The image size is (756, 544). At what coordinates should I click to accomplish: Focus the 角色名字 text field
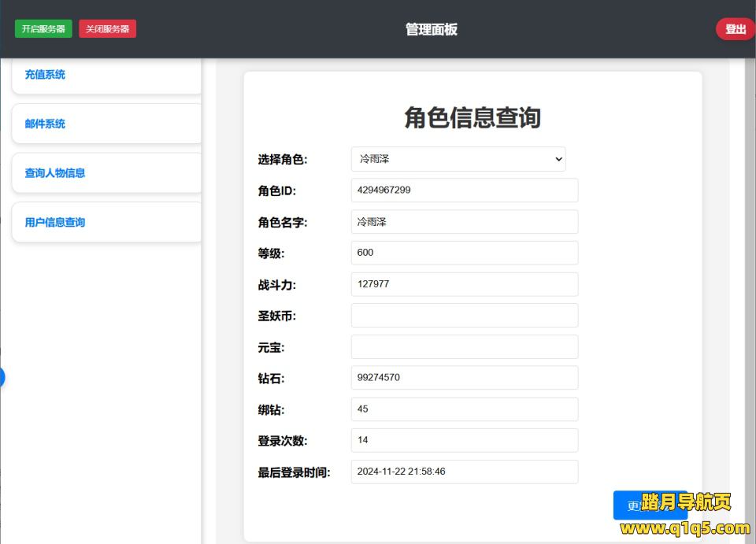pyautogui.click(x=464, y=222)
